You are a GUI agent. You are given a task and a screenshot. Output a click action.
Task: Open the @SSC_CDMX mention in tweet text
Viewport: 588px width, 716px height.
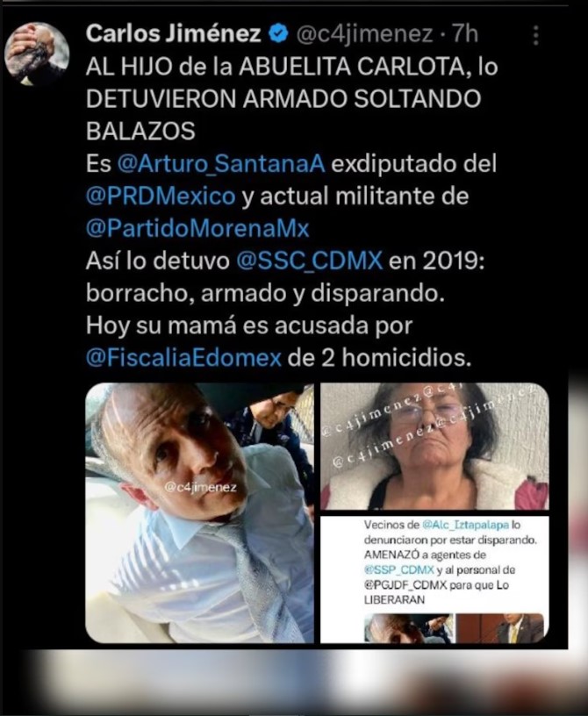click(x=309, y=261)
